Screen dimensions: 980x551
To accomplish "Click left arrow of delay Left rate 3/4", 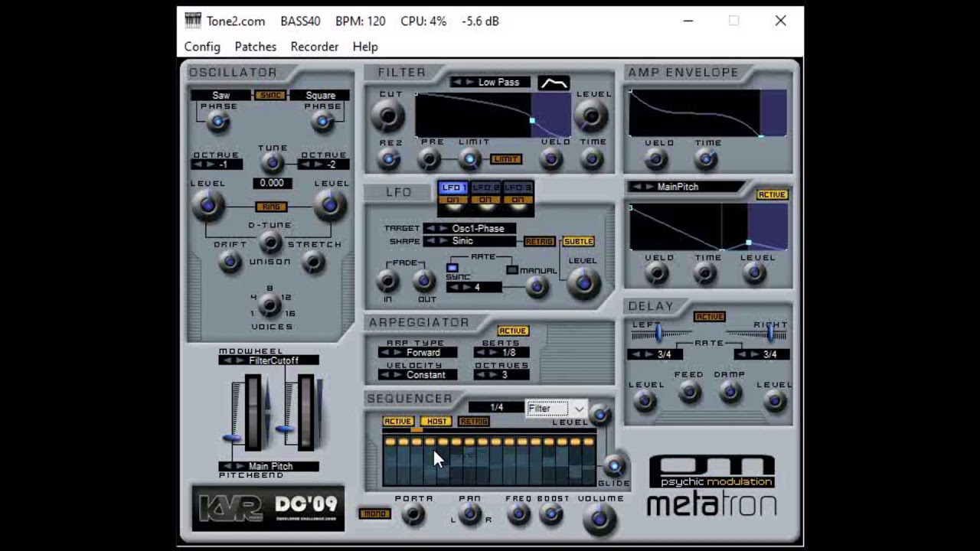I will (x=635, y=354).
